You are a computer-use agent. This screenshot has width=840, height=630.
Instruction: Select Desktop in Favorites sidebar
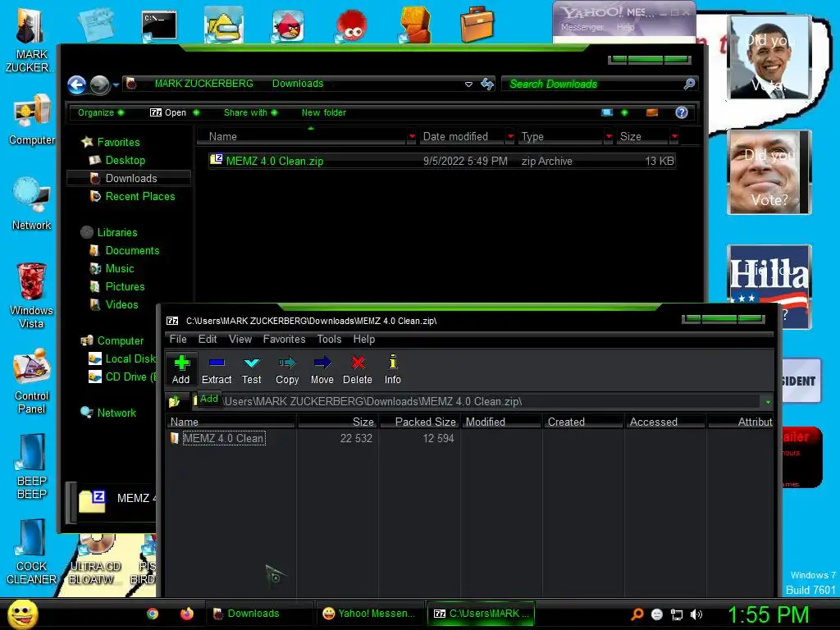click(125, 160)
